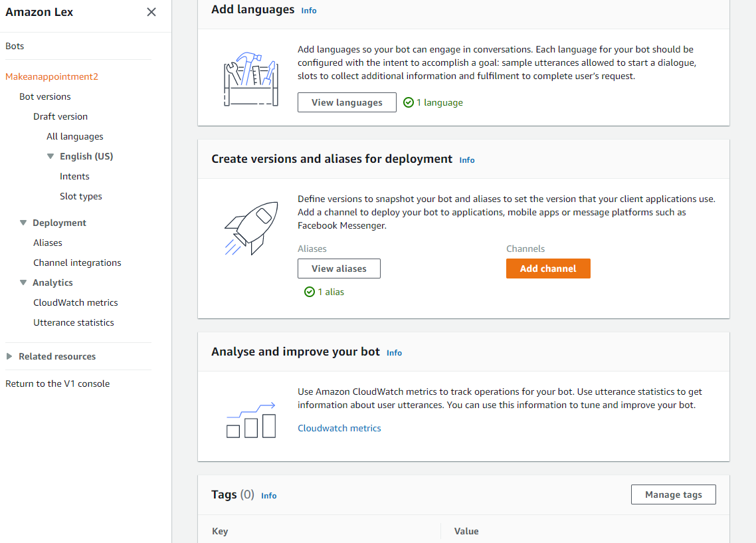The image size is (756, 543).
Task: Close the Amazon Lex navigation panel
Action: tap(151, 12)
